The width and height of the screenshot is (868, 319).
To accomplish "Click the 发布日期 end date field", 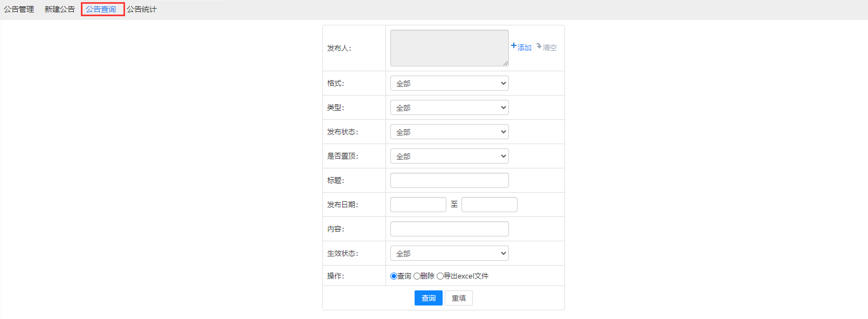I will pos(489,205).
